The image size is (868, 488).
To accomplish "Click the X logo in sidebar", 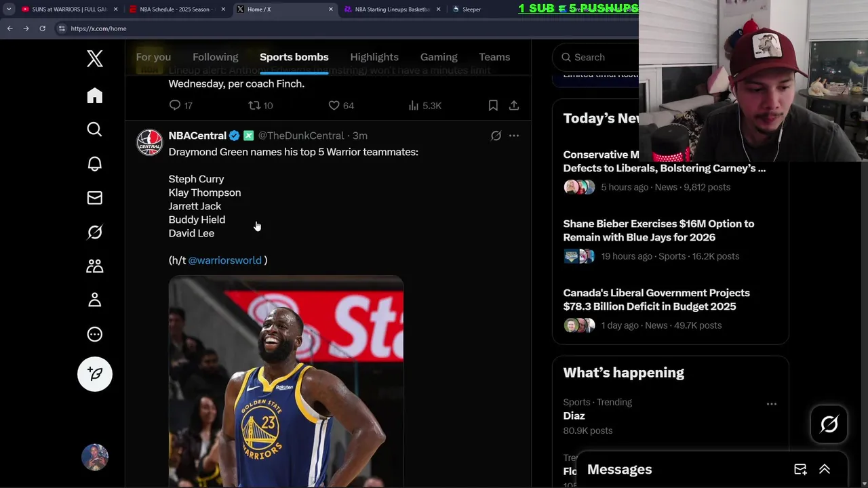I will click(x=95, y=59).
